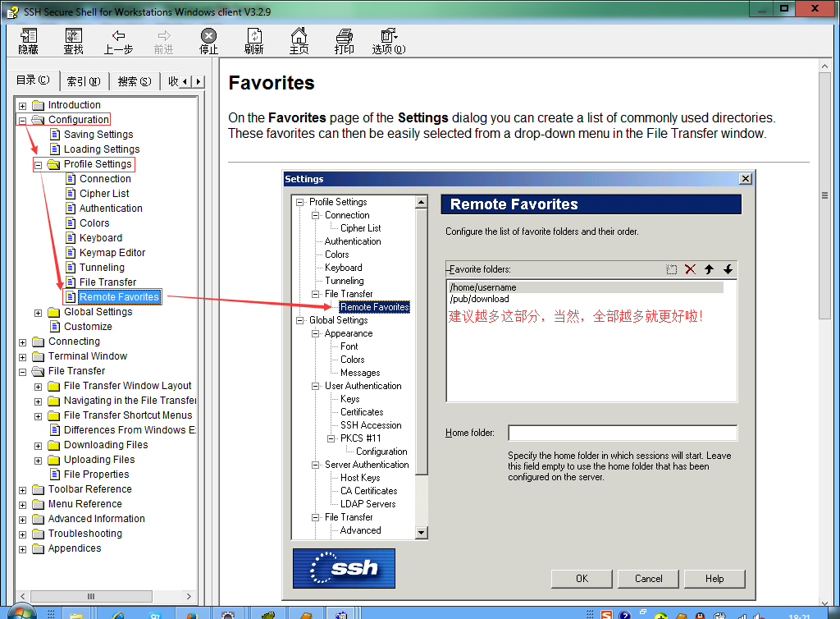Expand the Introduction folder

[x=22, y=106]
